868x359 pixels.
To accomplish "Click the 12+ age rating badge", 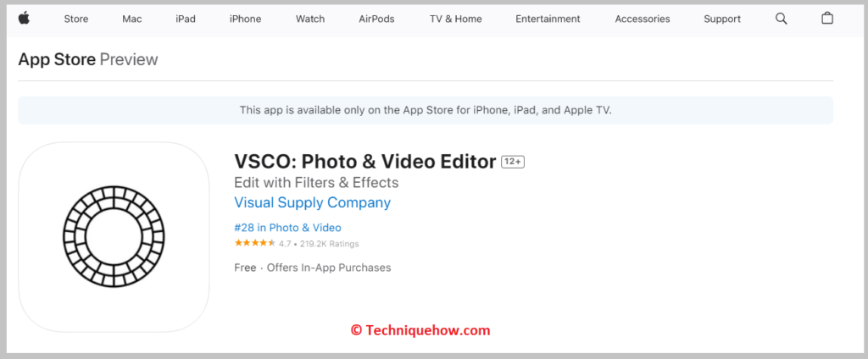I will click(x=513, y=162).
